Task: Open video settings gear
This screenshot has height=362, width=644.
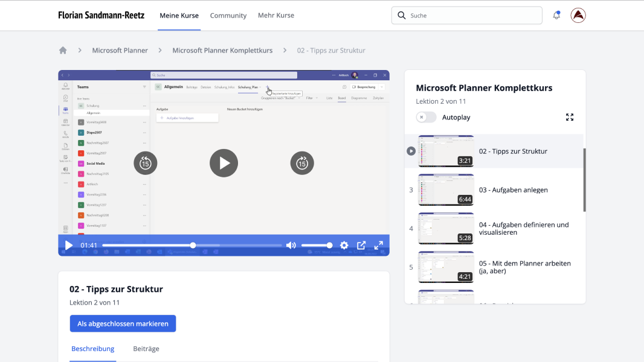Action: pyautogui.click(x=344, y=245)
